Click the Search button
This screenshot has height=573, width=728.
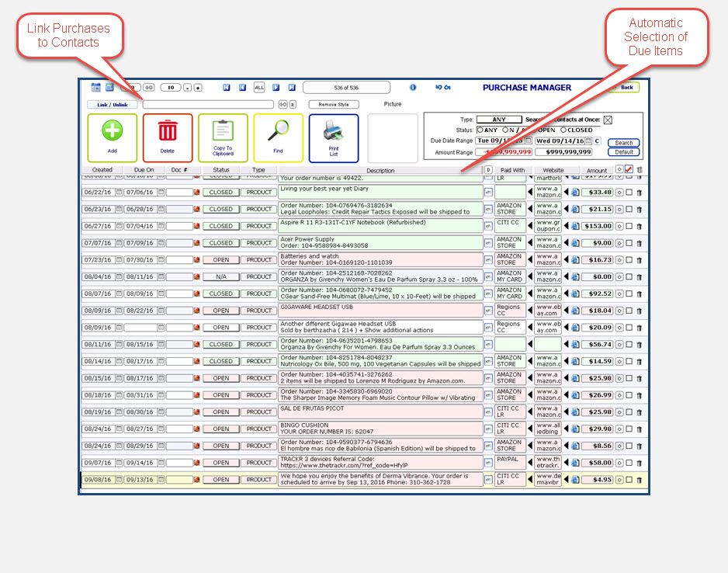(x=624, y=143)
